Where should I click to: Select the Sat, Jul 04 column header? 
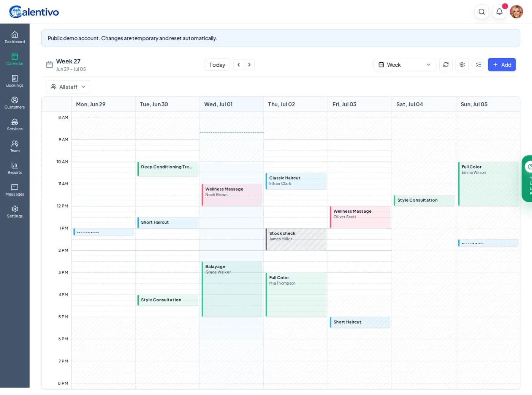tap(424, 104)
